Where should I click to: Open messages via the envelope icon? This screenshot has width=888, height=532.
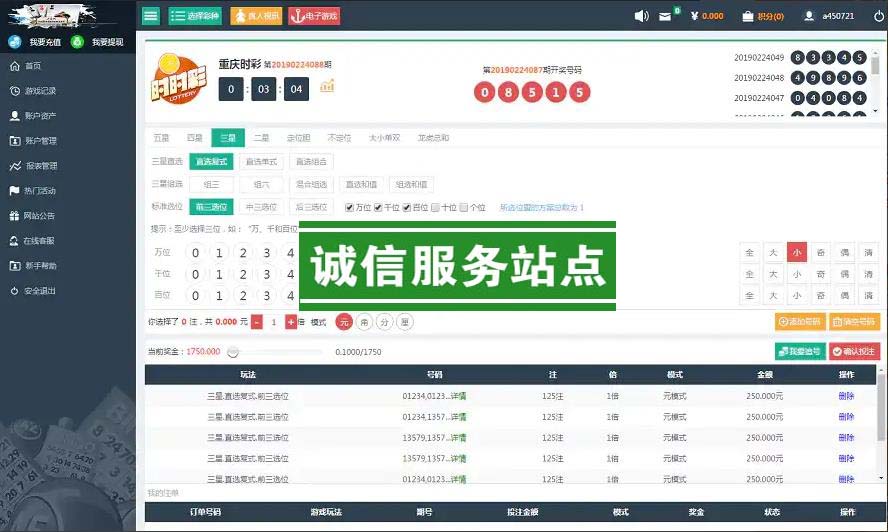(666, 16)
